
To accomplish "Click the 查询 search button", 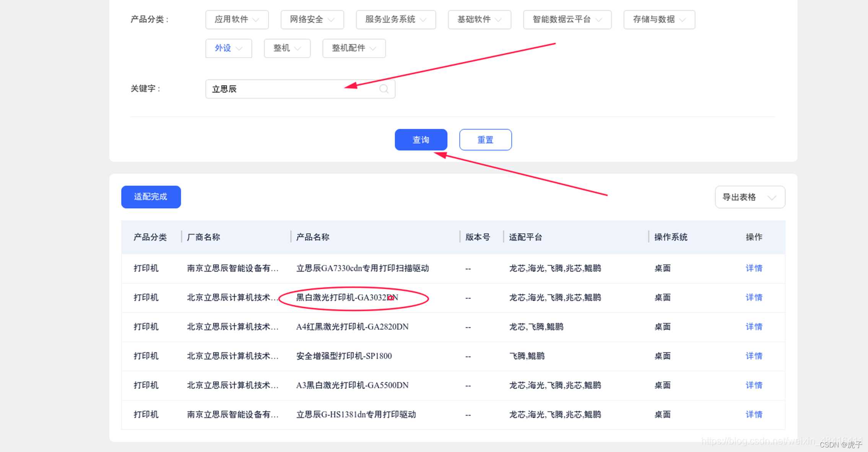I will (x=421, y=140).
